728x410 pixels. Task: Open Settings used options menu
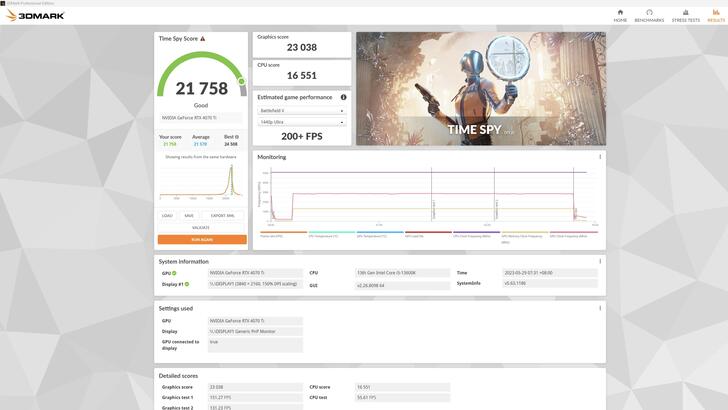[600, 308]
